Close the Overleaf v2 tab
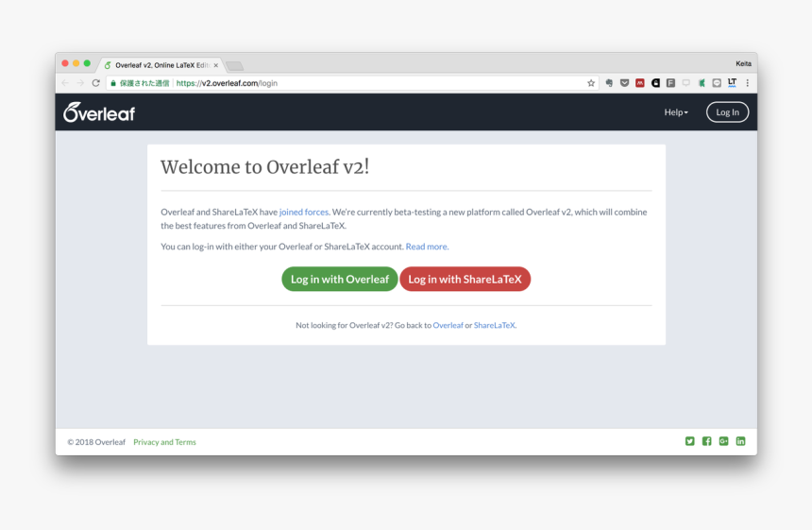This screenshot has height=530, width=812. tap(216, 65)
